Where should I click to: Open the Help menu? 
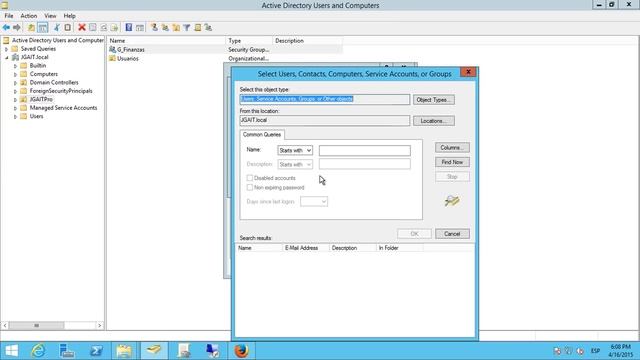point(69,16)
